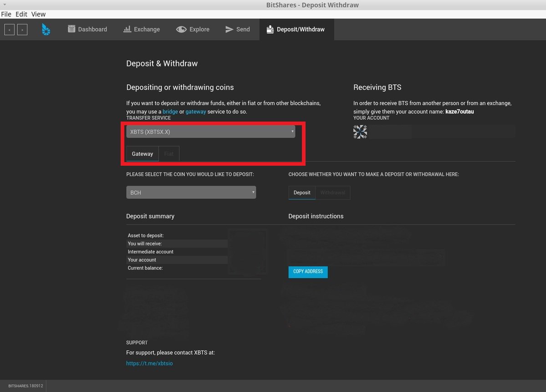
Task: Click the 'You will receive:' row
Action: click(x=177, y=244)
